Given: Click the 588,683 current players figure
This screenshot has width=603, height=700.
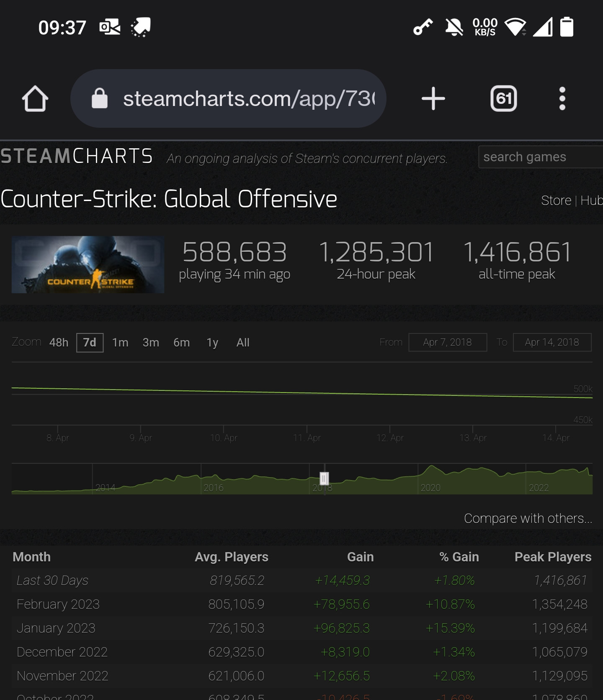Looking at the screenshot, I should (x=234, y=252).
